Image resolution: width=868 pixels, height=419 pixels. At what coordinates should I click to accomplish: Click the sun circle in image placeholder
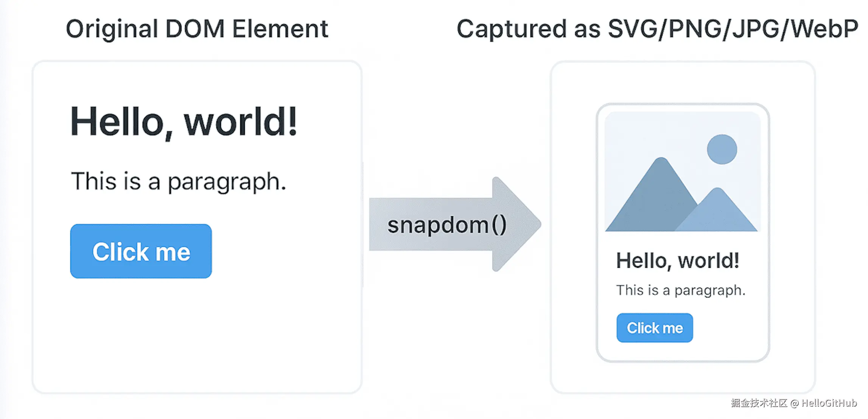(x=722, y=149)
